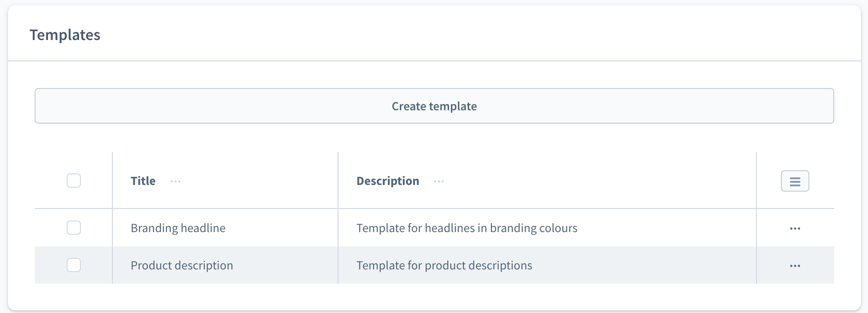Open Title column options dots

[x=175, y=181]
